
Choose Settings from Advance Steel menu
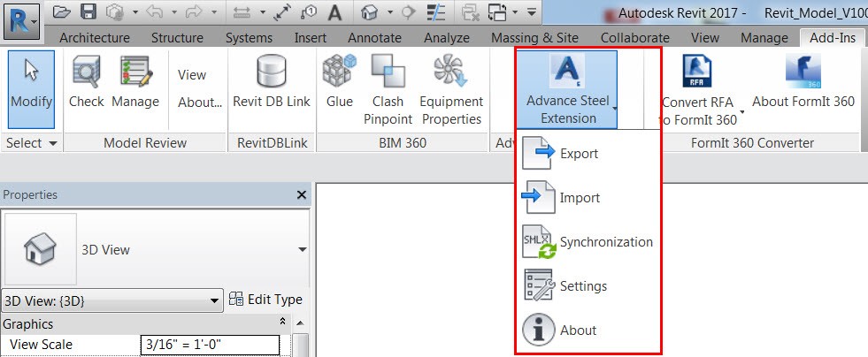pos(588,285)
